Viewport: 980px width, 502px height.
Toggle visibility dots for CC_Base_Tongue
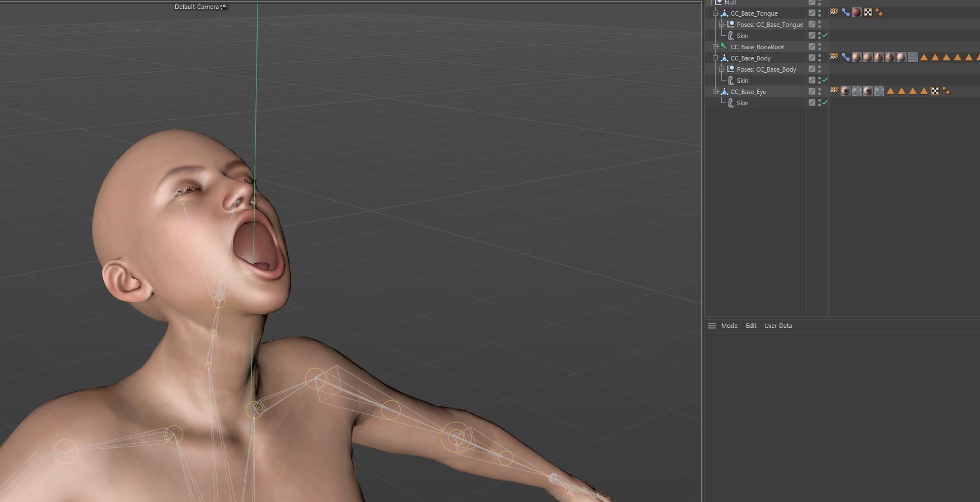[x=819, y=13]
